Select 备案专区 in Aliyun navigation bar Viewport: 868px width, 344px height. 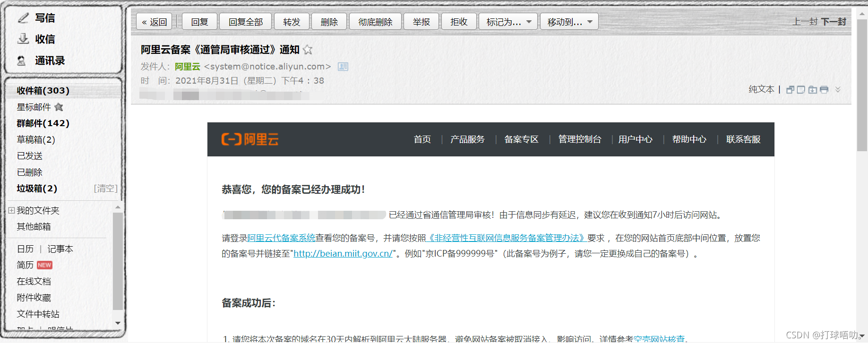point(521,139)
